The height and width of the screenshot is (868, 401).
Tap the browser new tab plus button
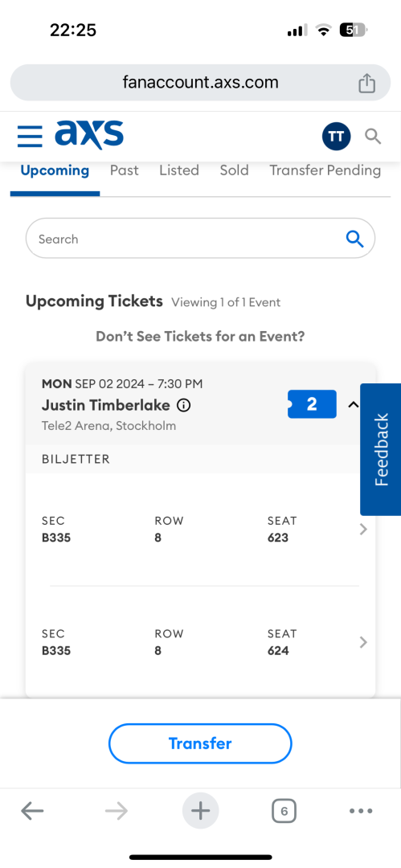click(x=201, y=812)
